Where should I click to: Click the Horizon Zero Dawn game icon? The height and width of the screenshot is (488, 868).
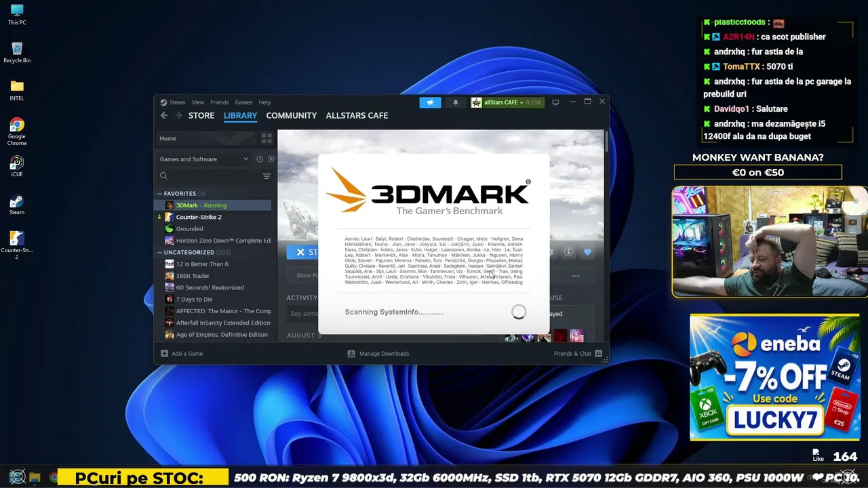170,241
